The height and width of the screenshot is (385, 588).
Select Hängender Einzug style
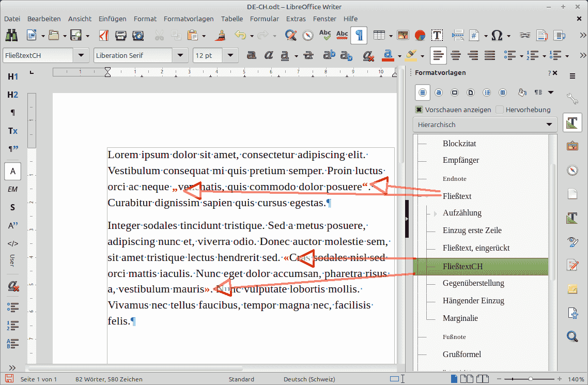pyautogui.click(x=473, y=301)
